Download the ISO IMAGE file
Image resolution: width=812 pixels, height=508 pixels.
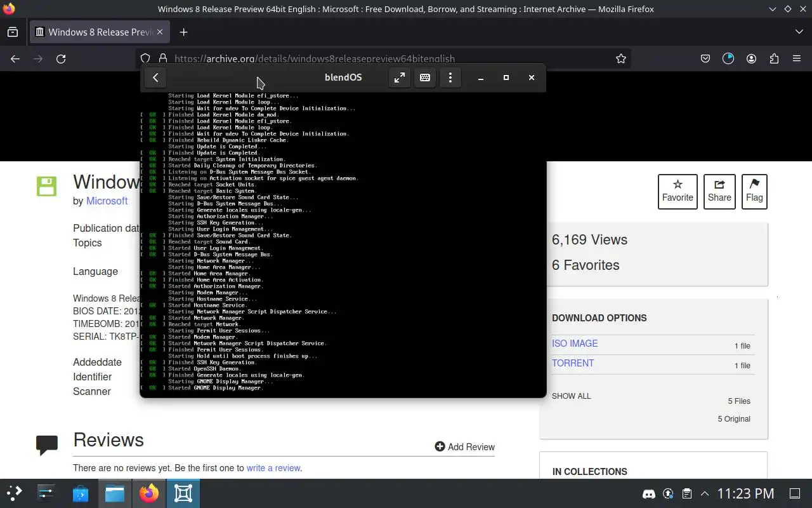575,344
